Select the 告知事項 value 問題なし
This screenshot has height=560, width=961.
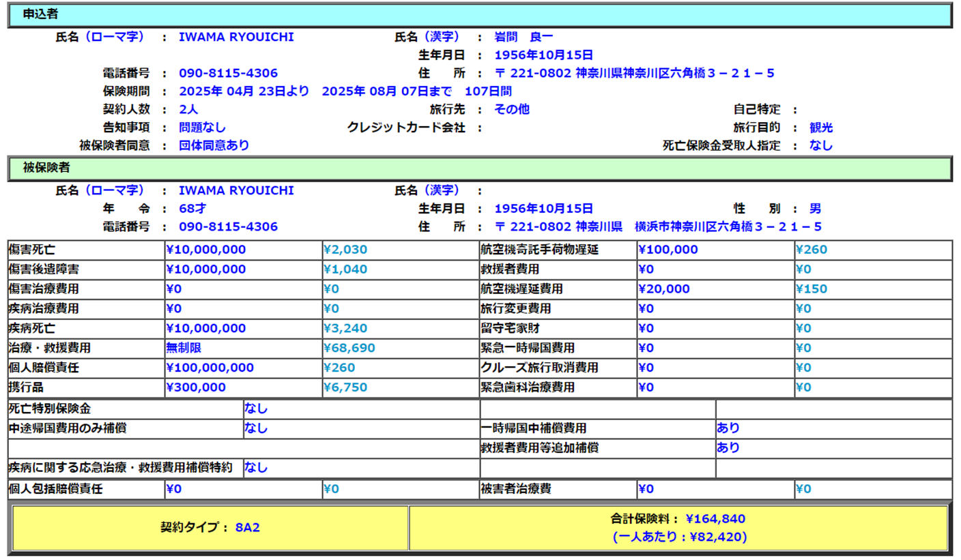tap(202, 128)
